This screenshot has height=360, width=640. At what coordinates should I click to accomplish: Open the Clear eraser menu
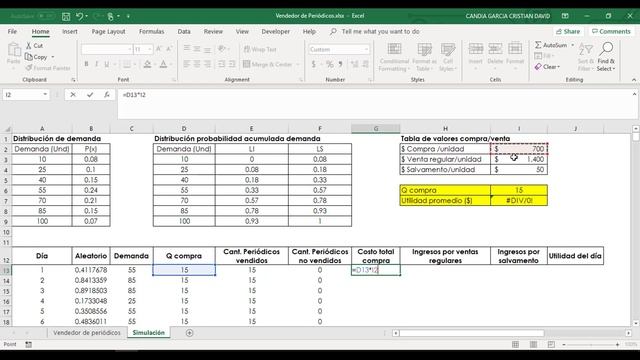click(x=547, y=67)
